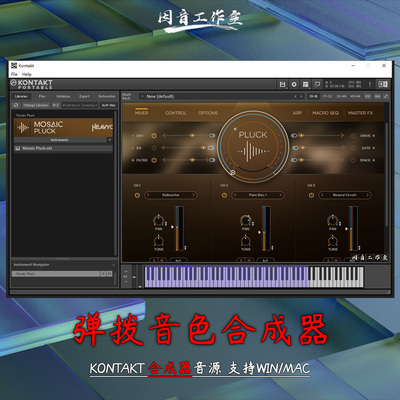
Task: Click the CH 3 TUNE knob
Action: (x=333, y=241)
